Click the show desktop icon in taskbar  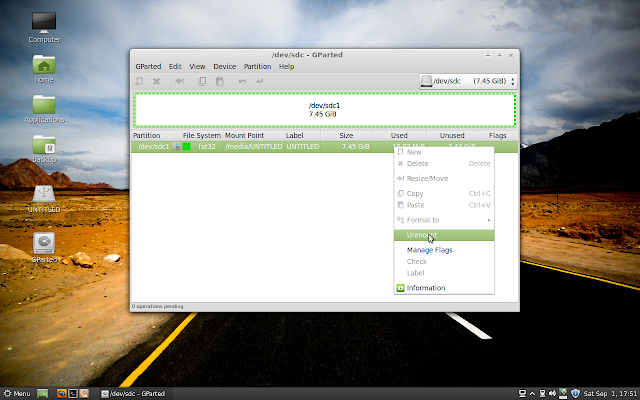tap(42, 394)
